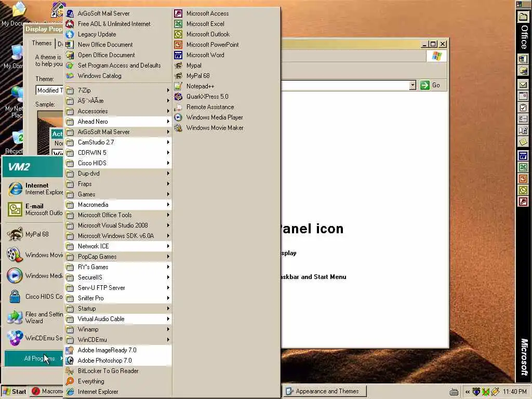This screenshot has width=532, height=399.
Task: Open the Theme combo box in Display Properties
Action: (x=49, y=90)
